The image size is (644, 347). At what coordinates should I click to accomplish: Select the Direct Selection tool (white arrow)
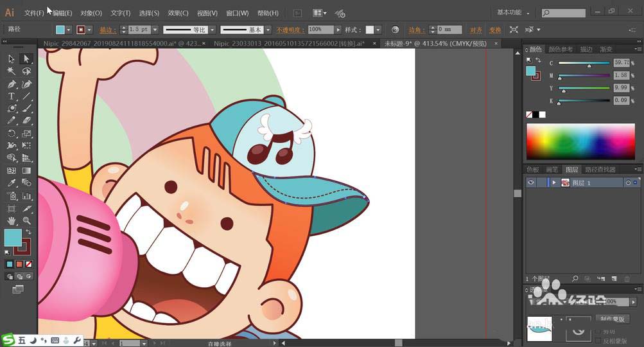[x=26, y=58]
